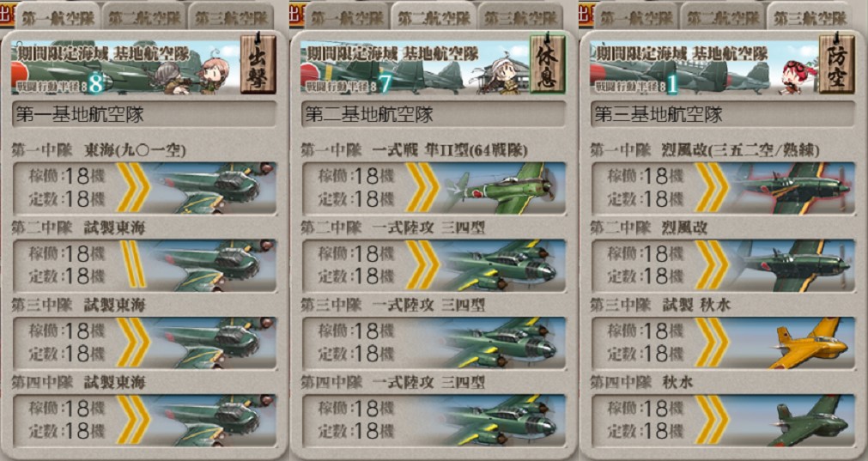Toggle the 休息 wooden sign on second air corps

(x=548, y=64)
